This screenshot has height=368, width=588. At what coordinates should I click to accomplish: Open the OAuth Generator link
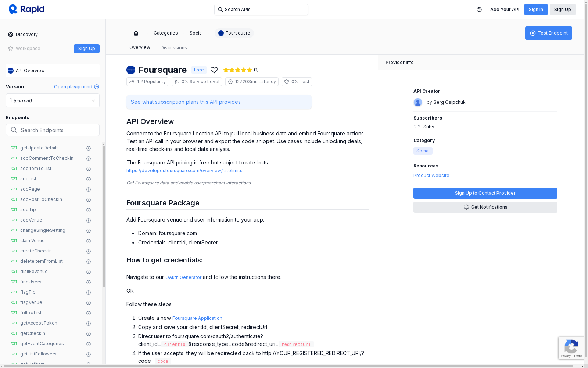click(183, 277)
